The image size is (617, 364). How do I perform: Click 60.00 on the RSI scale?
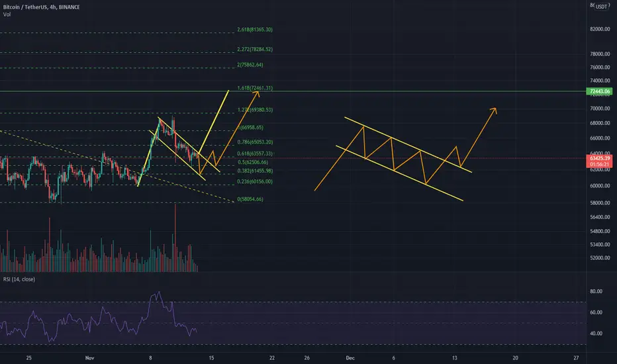596,312
